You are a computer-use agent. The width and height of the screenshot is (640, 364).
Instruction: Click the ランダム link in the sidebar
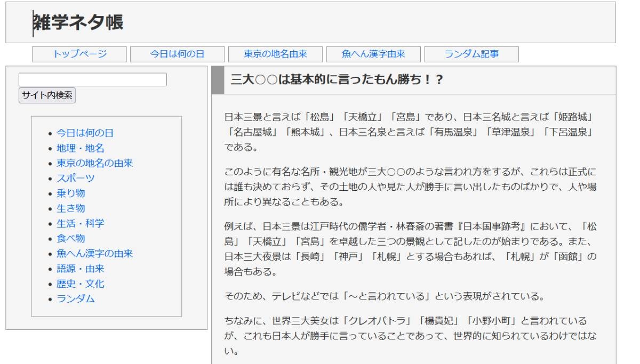click(x=75, y=299)
